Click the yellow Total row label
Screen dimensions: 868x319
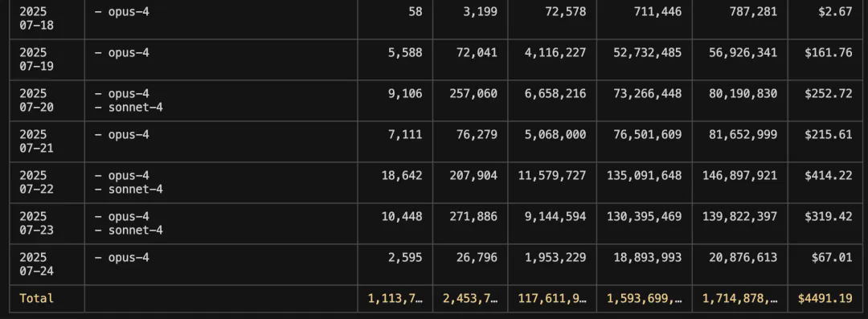[36, 298]
